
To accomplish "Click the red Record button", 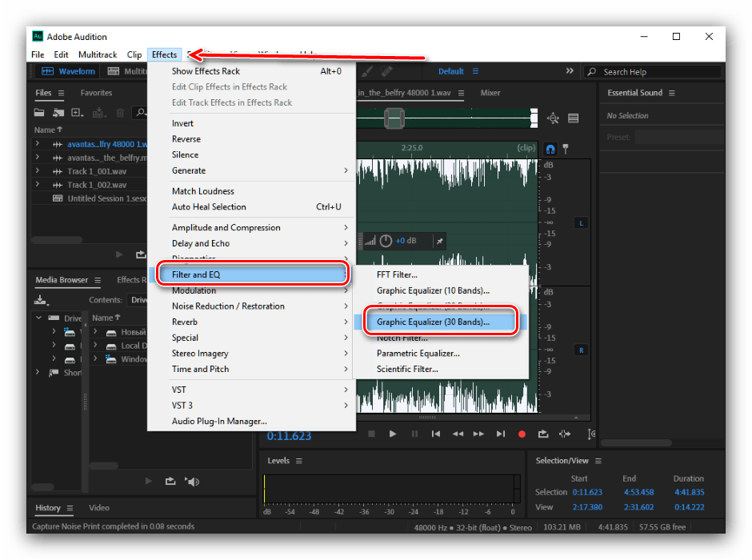I will (x=522, y=434).
